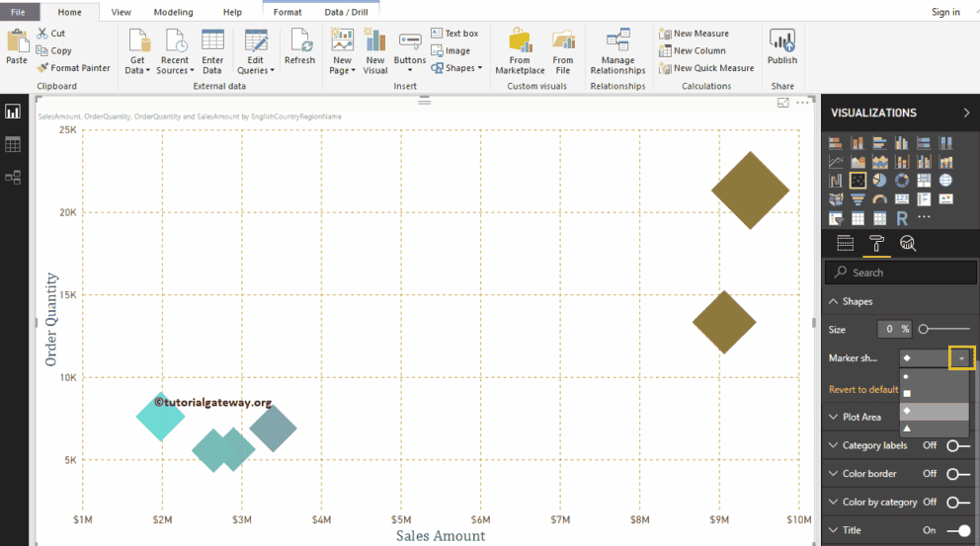The height and width of the screenshot is (546, 980).
Task: Select the KPI visualization
Action: point(945,199)
